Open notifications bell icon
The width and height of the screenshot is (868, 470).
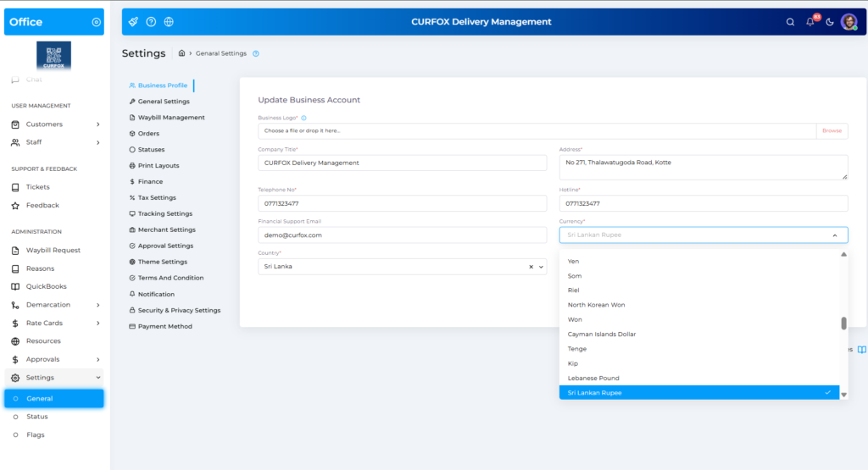coord(810,22)
